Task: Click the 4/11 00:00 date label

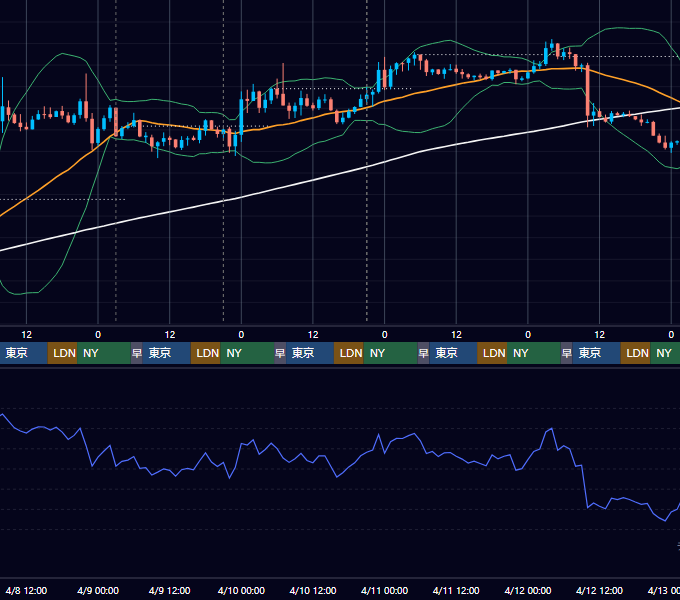Action: pyautogui.click(x=384, y=590)
